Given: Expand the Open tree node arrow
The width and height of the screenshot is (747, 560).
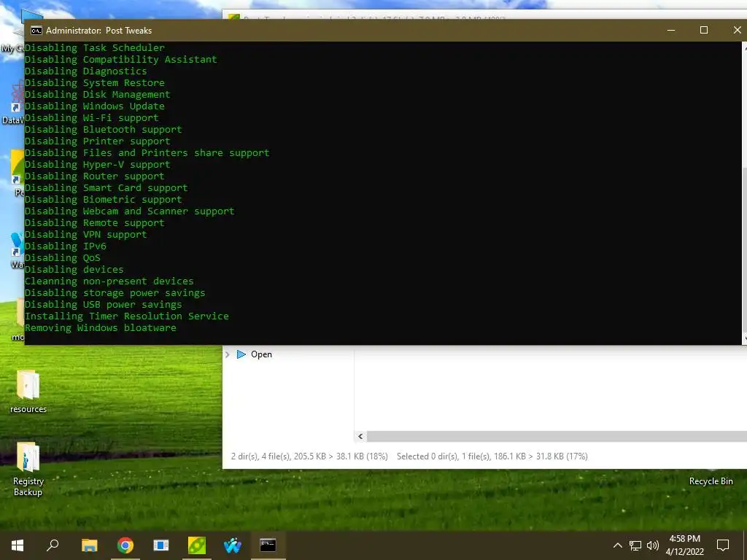Looking at the screenshot, I should (228, 354).
